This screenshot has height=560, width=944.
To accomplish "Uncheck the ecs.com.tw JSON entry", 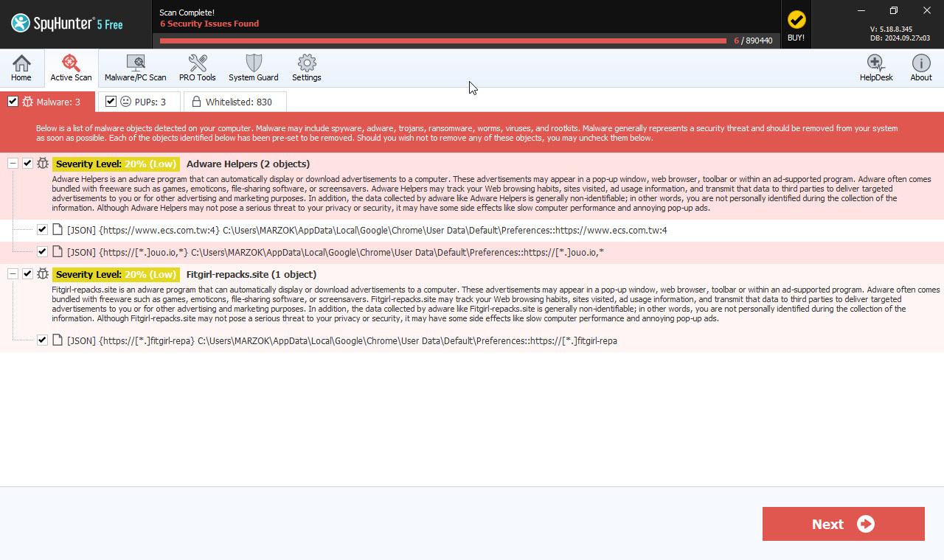I will (42, 230).
